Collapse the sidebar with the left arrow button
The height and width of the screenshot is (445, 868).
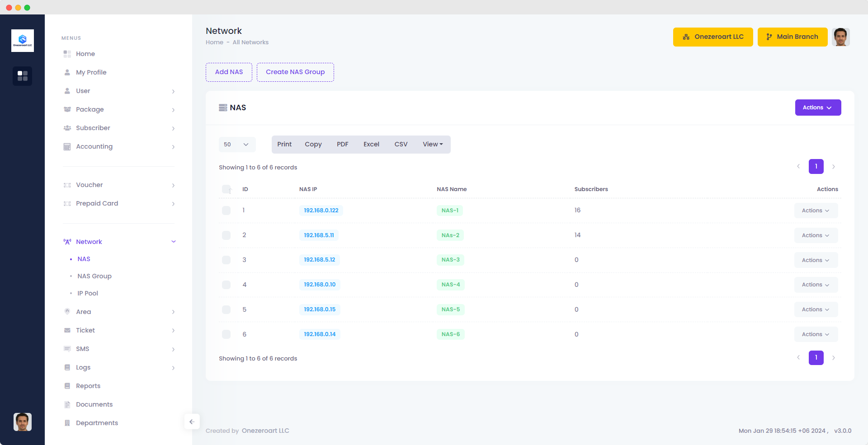tap(192, 422)
